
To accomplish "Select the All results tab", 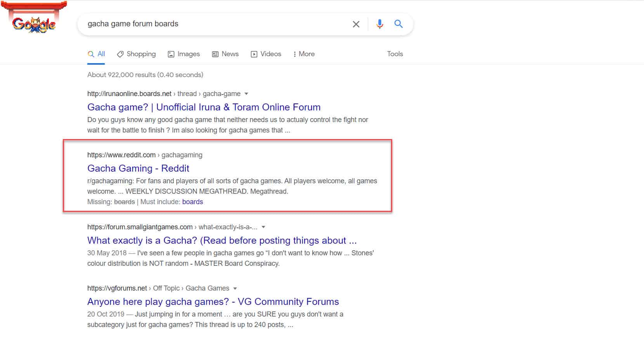I will 97,54.
